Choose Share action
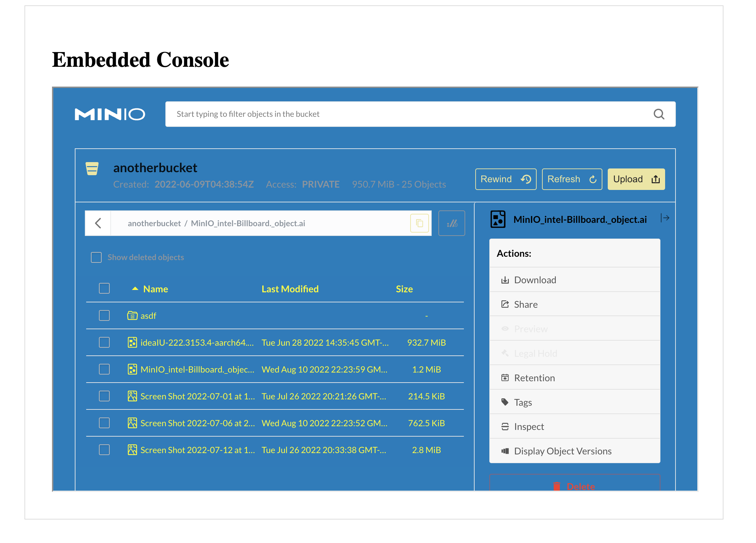This screenshot has height=543, width=756. 575,304
